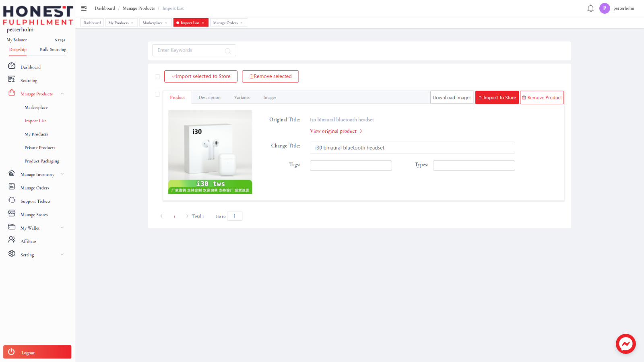
Task: Click the purple user avatar icon
Action: pos(605,8)
